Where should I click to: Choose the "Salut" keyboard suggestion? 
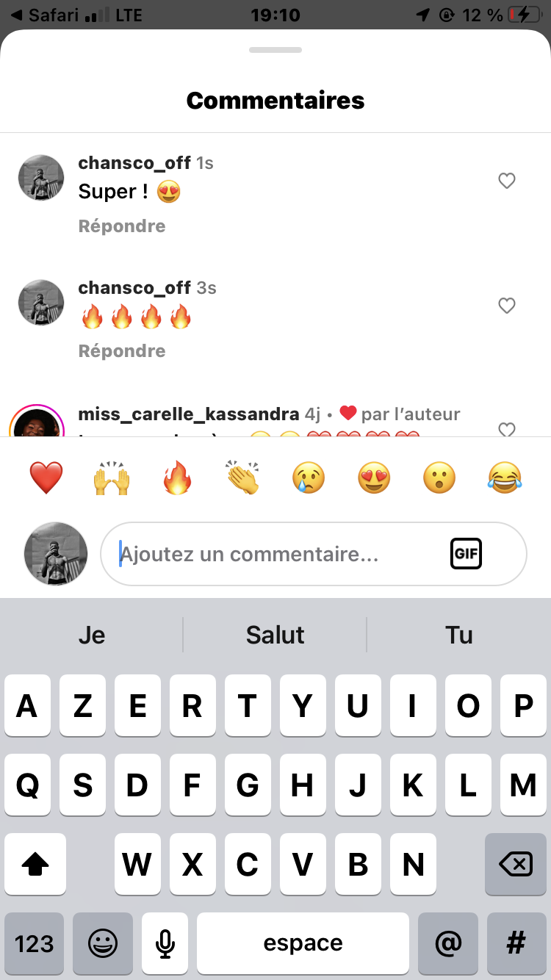[x=275, y=635]
